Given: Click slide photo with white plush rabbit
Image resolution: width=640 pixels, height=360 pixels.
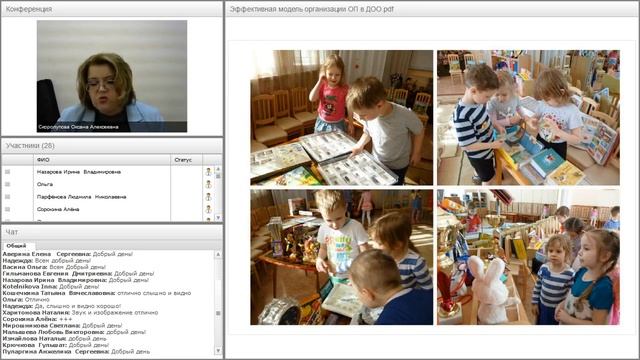Looking at the screenshot, I should click(x=529, y=257).
